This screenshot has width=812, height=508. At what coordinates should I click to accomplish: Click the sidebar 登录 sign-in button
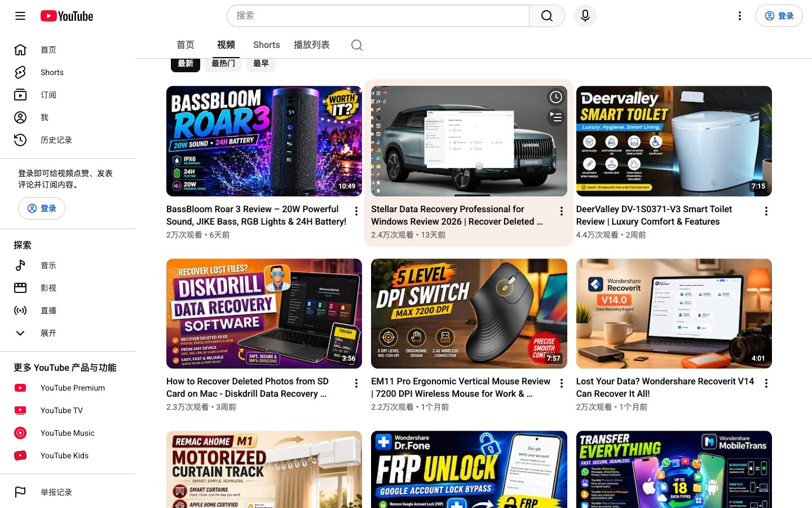[42, 208]
